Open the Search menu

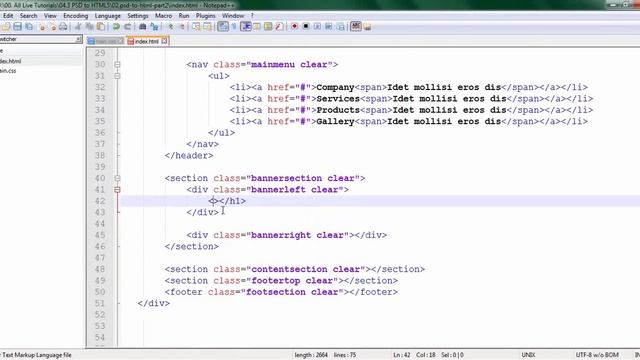click(29, 16)
